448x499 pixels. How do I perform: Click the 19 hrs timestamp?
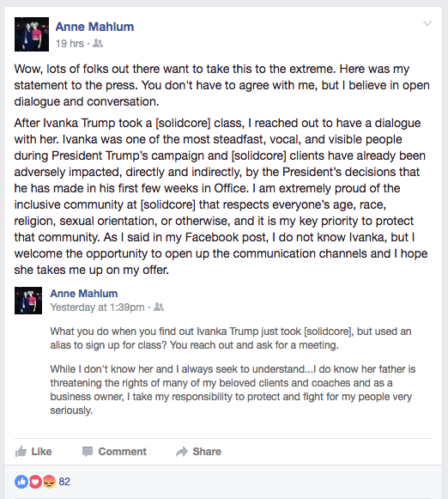click(x=70, y=44)
